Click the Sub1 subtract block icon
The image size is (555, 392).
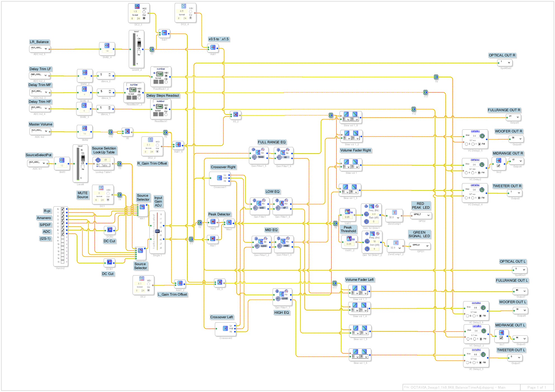click(164, 33)
